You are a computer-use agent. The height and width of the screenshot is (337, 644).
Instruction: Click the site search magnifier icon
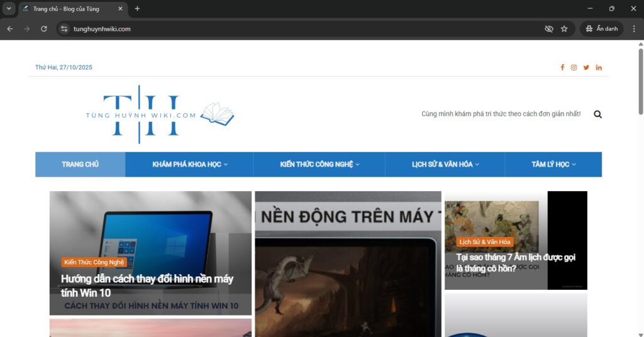click(x=597, y=114)
